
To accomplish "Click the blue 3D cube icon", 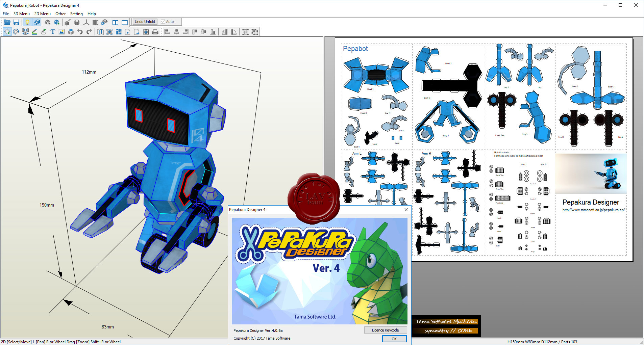I will (71, 32).
